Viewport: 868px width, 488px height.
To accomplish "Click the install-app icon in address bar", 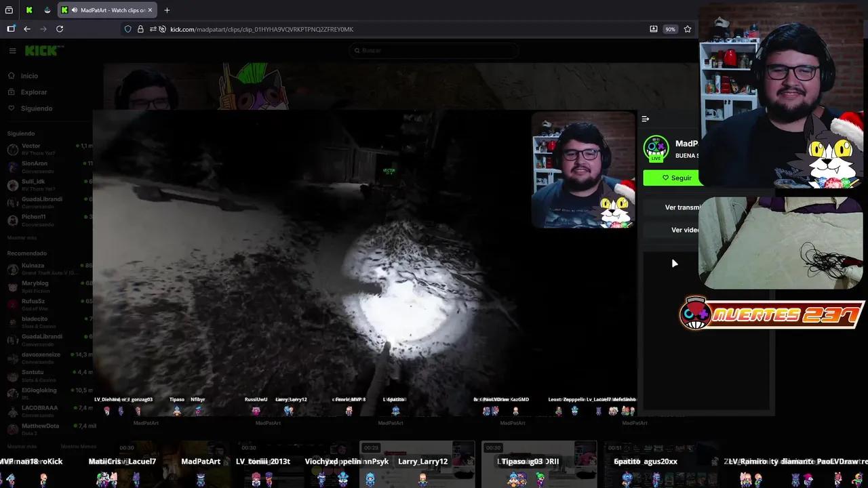I will pos(654,29).
